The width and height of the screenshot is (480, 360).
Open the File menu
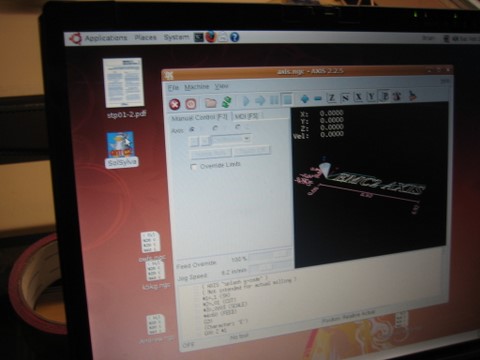[173, 88]
